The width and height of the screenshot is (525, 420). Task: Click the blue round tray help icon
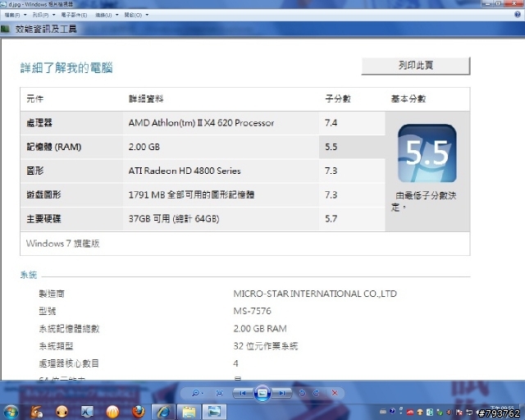point(392,411)
